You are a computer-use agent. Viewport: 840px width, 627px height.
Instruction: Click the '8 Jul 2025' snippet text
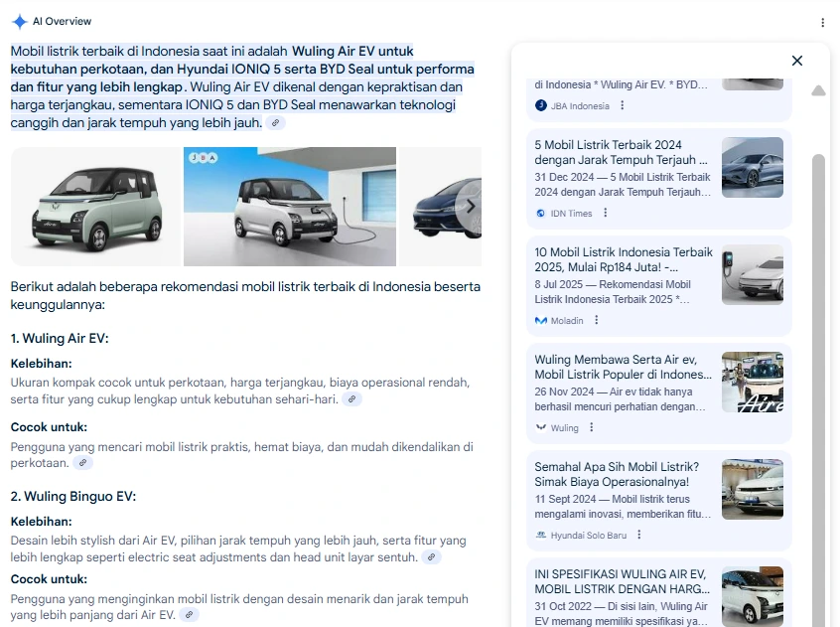point(613,291)
